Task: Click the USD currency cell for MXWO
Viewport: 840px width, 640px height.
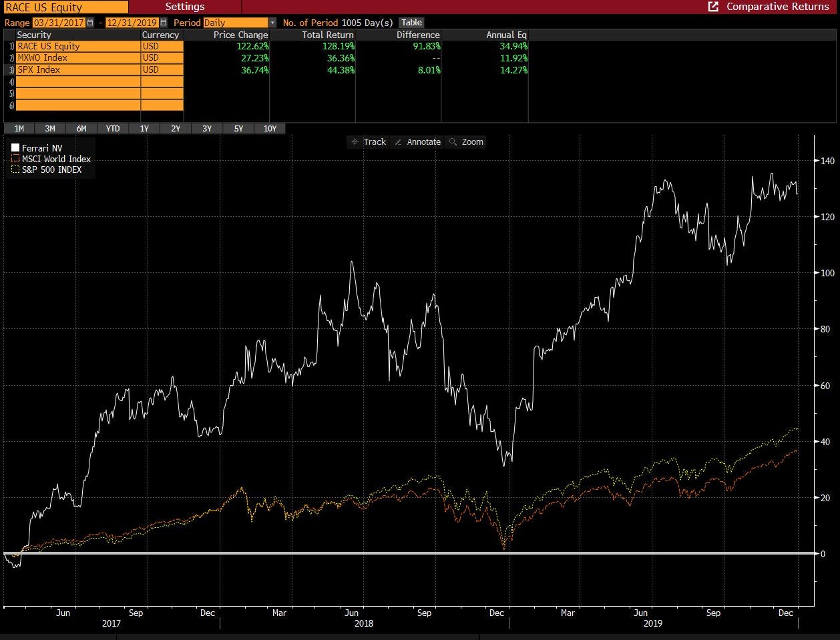Action: coord(162,58)
